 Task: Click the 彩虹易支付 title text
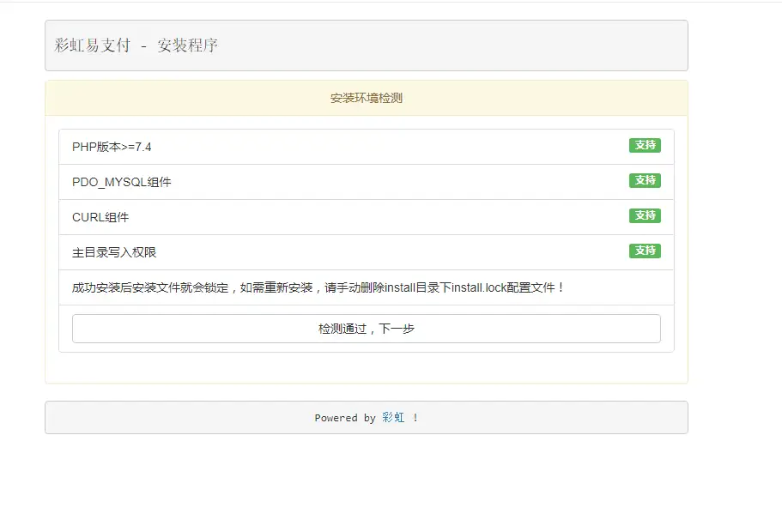pyautogui.click(x=92, y=45)
